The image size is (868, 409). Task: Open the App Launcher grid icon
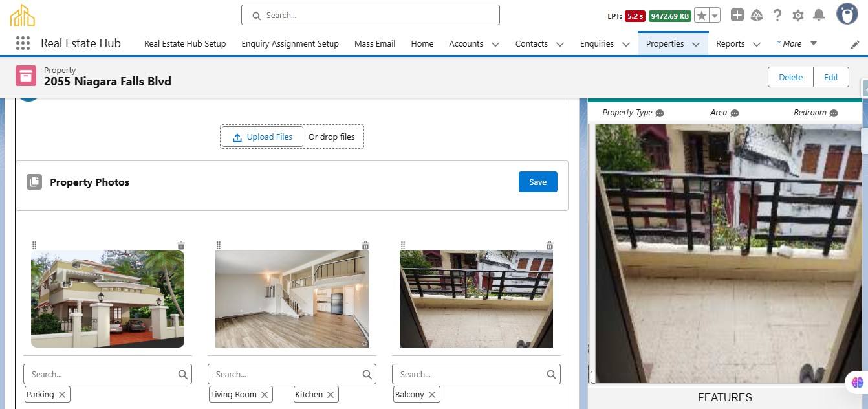coord(23,43)
